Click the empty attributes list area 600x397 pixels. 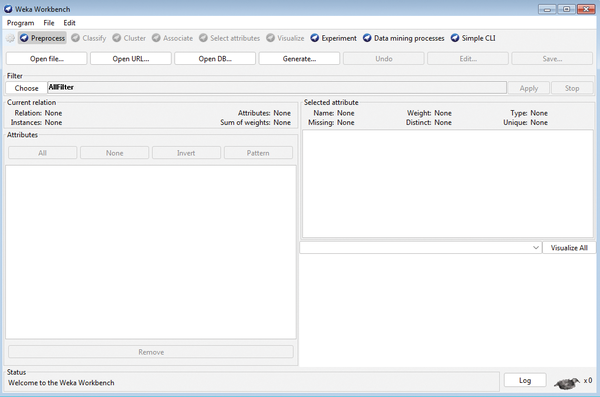(x=151, y=252)
